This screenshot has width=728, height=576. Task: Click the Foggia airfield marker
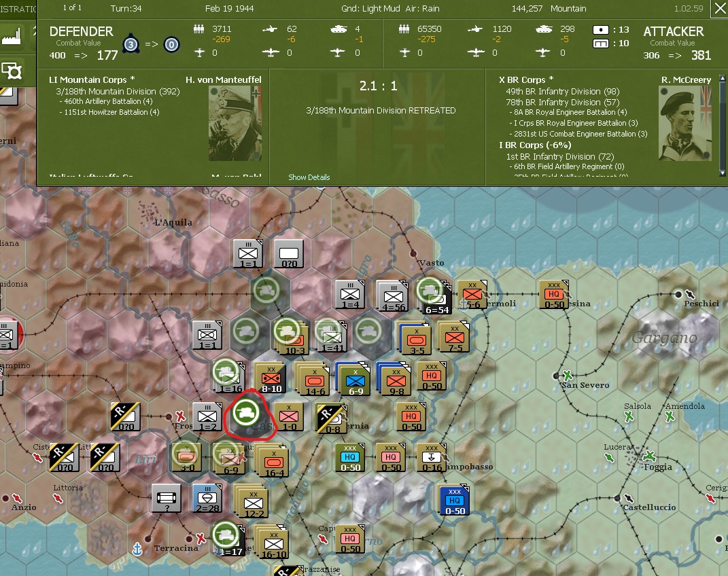[x=650, y=456]
